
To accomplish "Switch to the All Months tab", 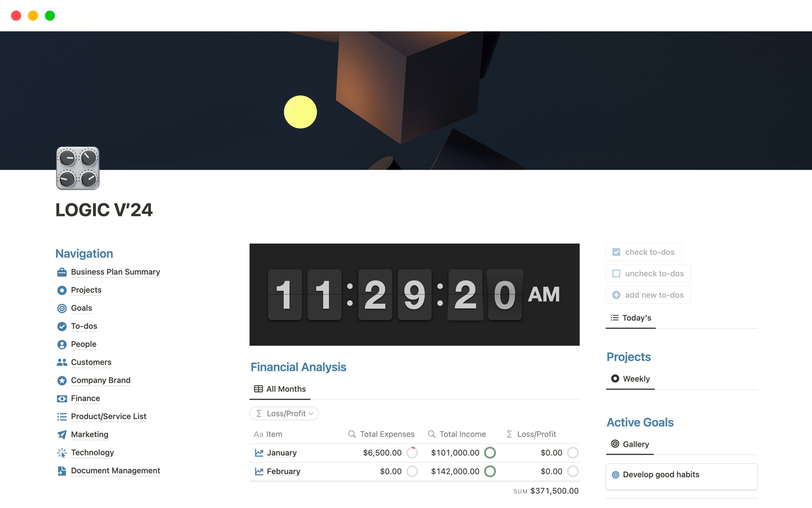I will tap(280, 389).
